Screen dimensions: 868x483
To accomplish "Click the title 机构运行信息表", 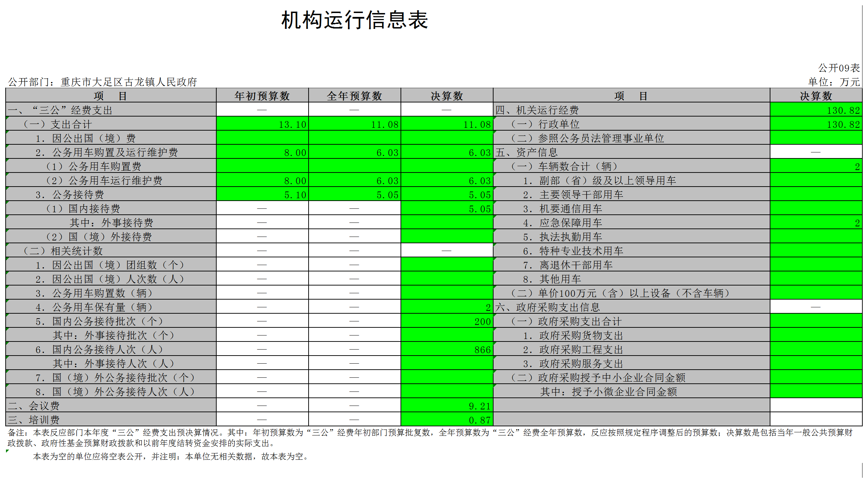I will coord(354,20).
